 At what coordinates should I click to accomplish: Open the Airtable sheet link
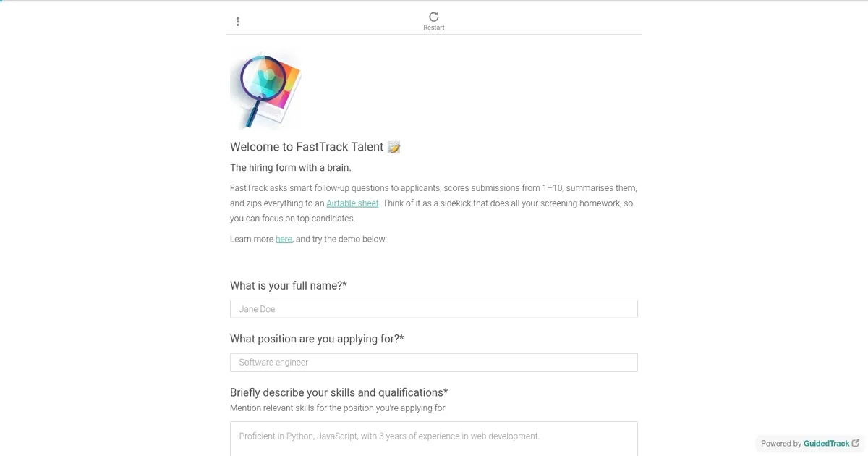tap(352, 203)
